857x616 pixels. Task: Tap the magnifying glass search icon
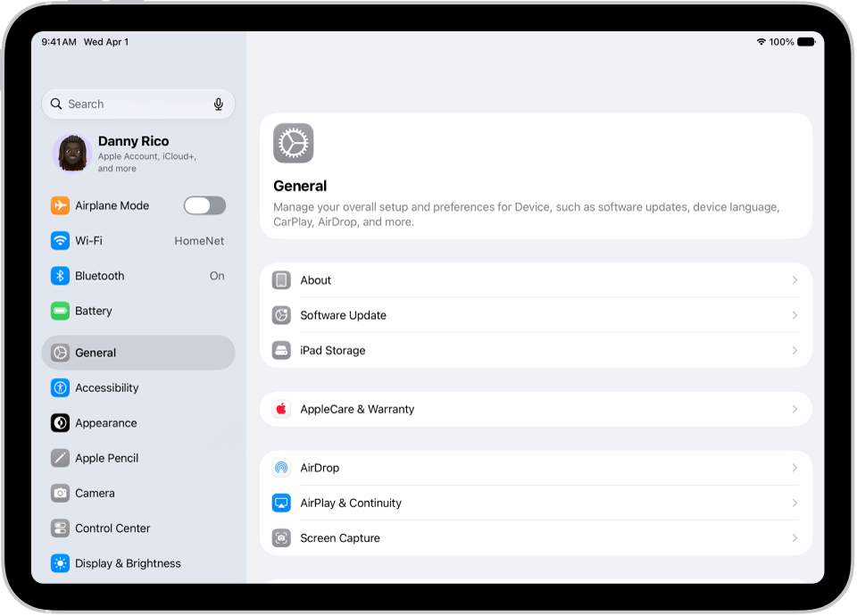coord(56,104)
